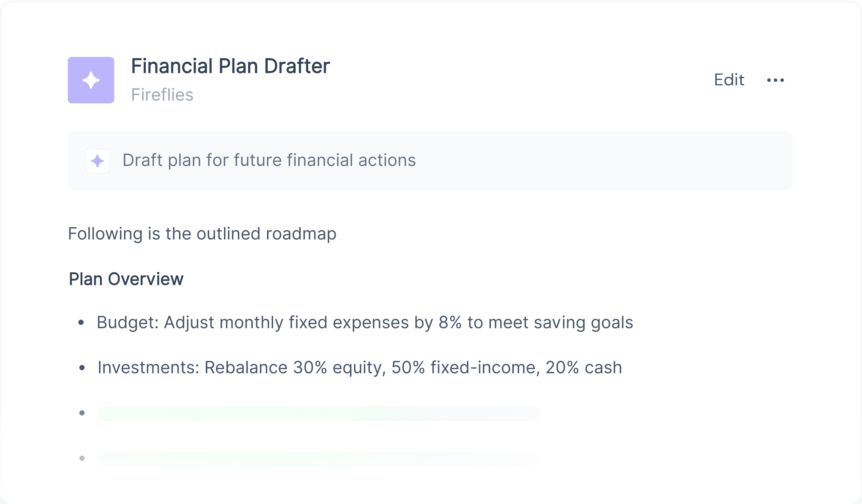
Task: Click the 'Following is the outlined roadmap' text
Action: 202,234
